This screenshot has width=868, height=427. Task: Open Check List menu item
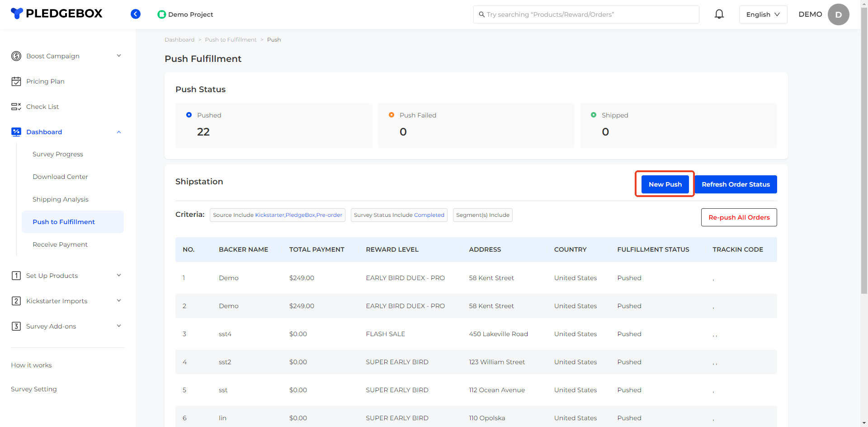tap(42, 107)
